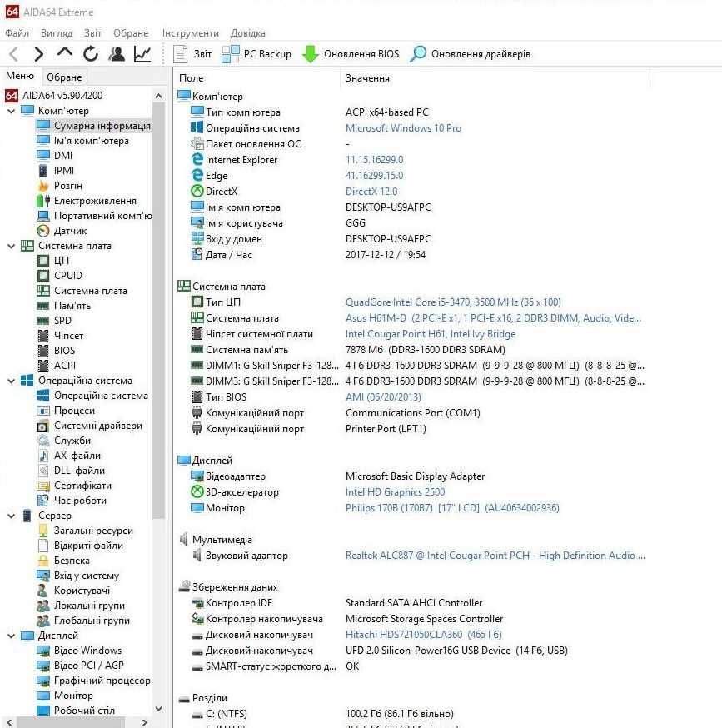Select AIDA64 v5.90.4200 root tree item
Screen dimensions: 722x728
[54, 96]
